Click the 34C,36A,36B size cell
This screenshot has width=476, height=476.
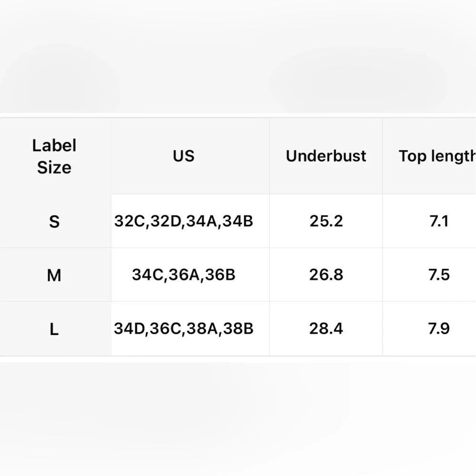[184, 275]
